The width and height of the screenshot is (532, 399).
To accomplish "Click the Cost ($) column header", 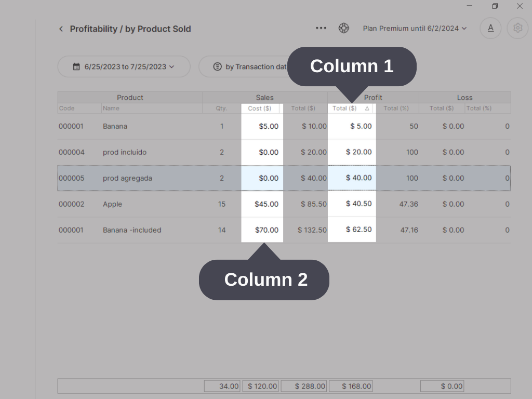I will [x=260, y=109].
